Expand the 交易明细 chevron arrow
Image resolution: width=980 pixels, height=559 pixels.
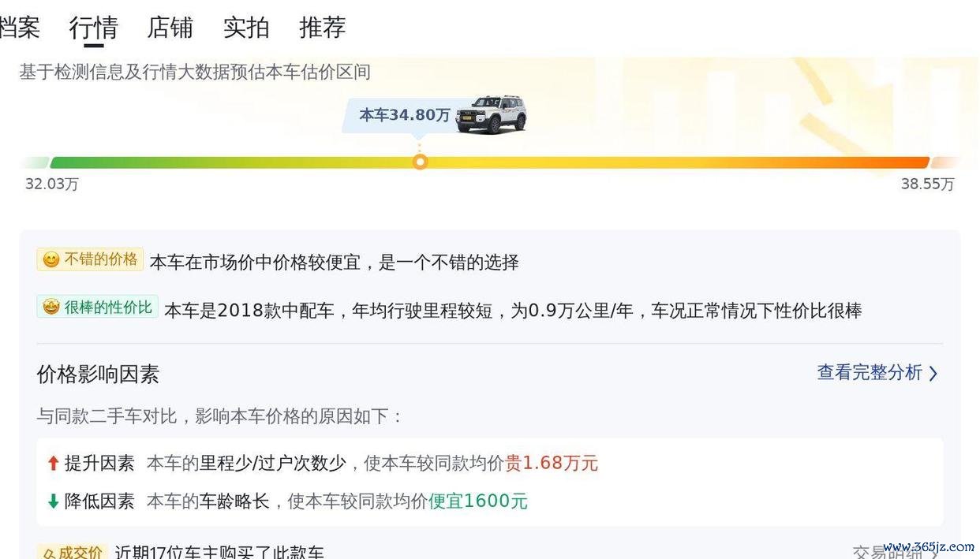pos(933,552)
